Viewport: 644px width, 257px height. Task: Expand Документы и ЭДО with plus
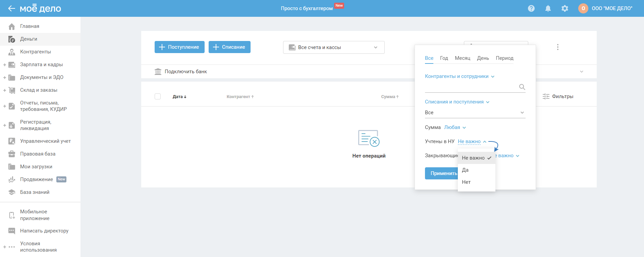(5, 77)
